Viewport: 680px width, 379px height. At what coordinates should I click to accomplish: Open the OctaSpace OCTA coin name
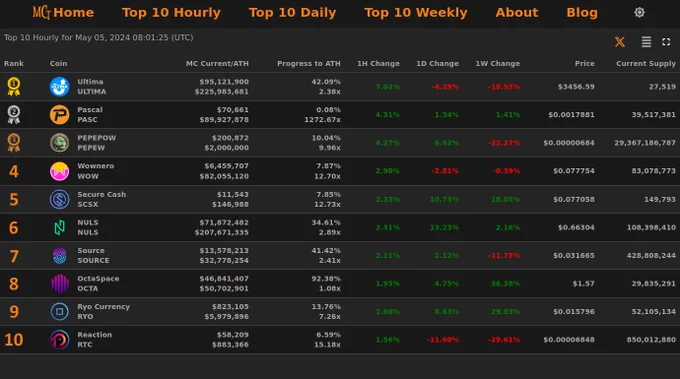pos(98,284)
